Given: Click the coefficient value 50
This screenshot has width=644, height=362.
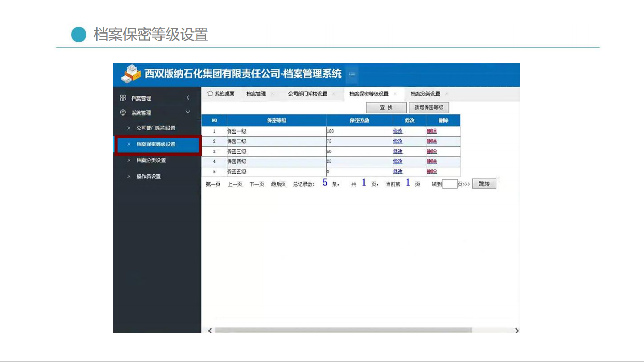Looking at the screenshot, I should (329, 152).
